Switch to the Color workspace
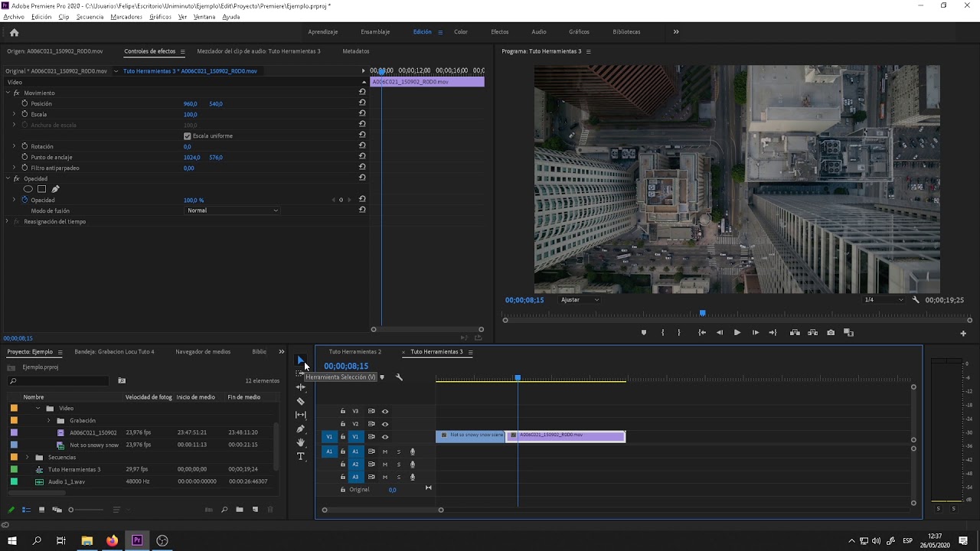This screenshot has width=980, height=551. coord(460,32)
